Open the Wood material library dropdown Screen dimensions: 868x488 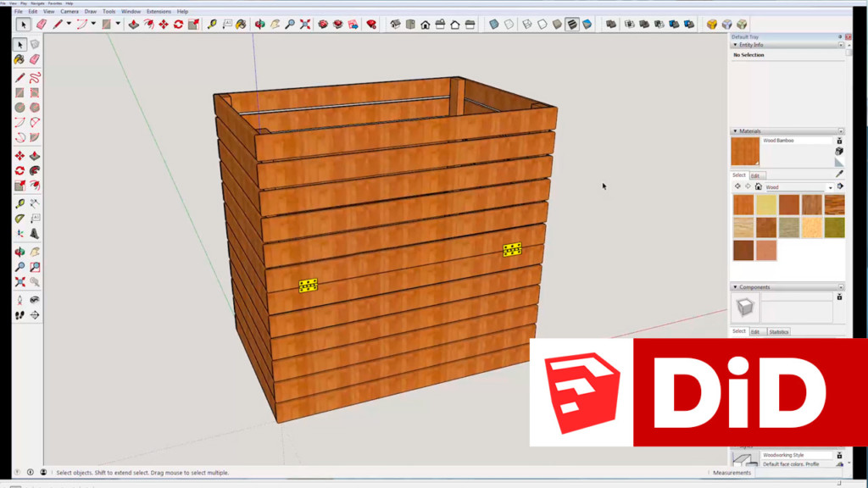830,187
